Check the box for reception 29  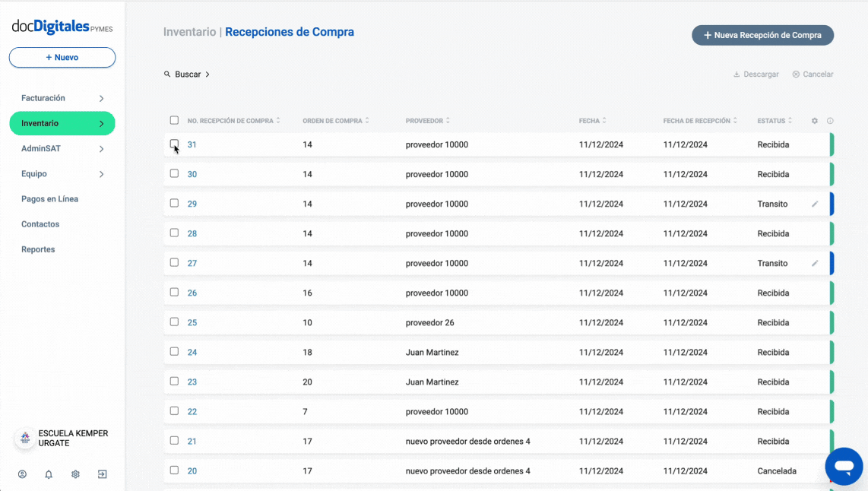pos(174,203)
